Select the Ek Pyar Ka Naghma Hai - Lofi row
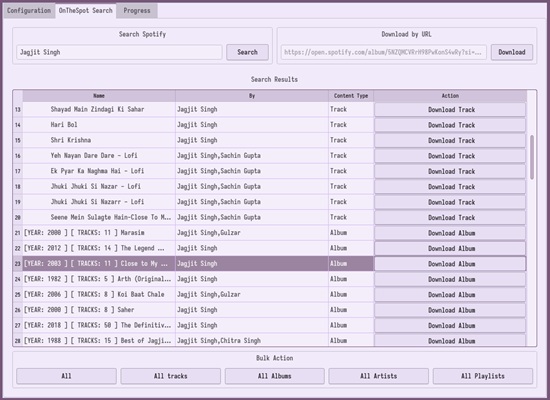 click(x=99, y=171)
